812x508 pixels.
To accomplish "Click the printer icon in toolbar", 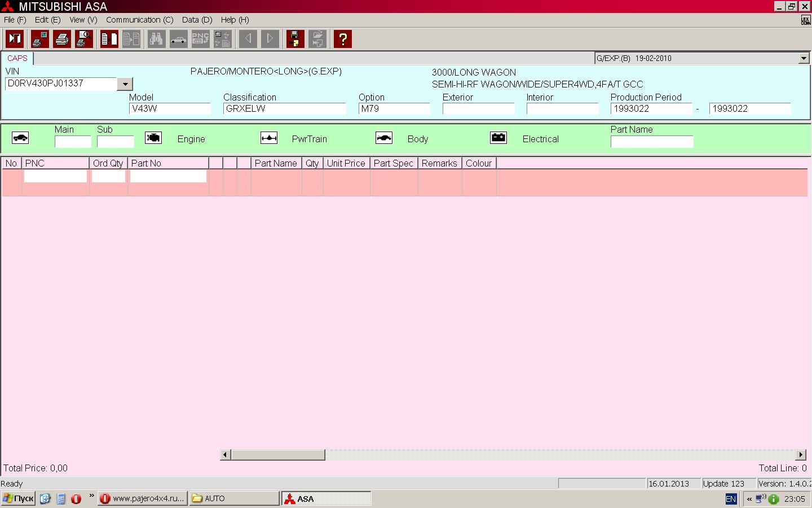I will tap(62, 39).
